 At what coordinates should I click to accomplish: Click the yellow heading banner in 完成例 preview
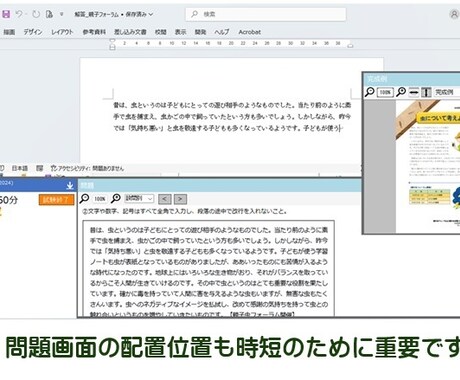pos(438,118)
